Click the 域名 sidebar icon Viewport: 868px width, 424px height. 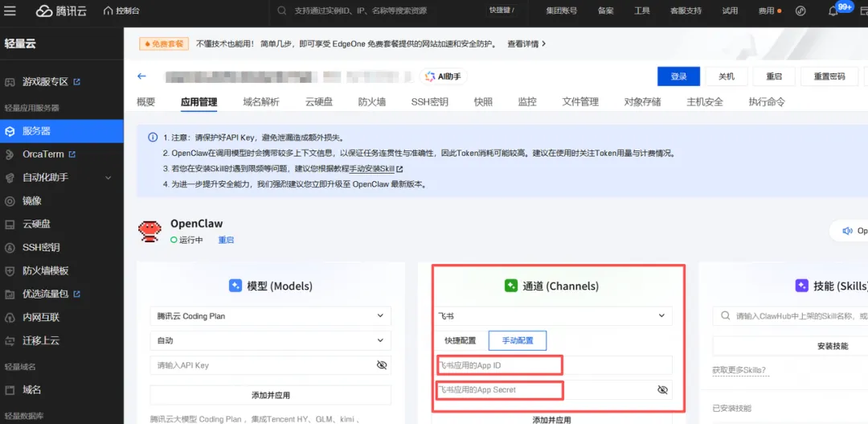point(10,389)
